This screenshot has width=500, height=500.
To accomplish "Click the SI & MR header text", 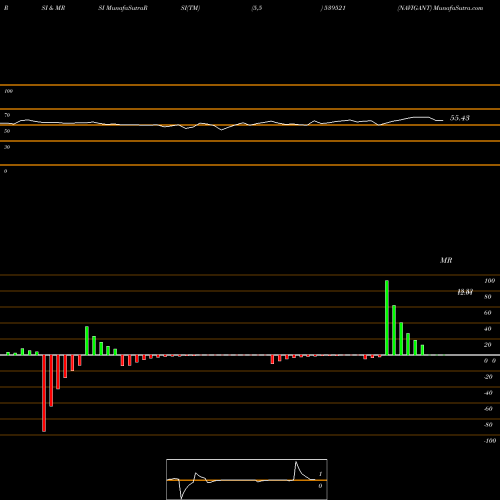I will coord(53,8).
